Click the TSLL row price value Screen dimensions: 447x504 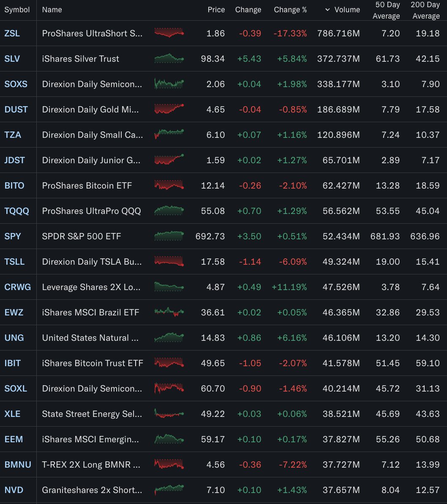click(x=213, y=261)
